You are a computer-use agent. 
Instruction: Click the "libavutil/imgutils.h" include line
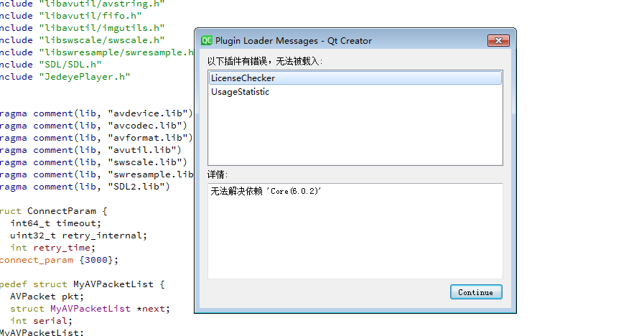(x=82, y=28)
